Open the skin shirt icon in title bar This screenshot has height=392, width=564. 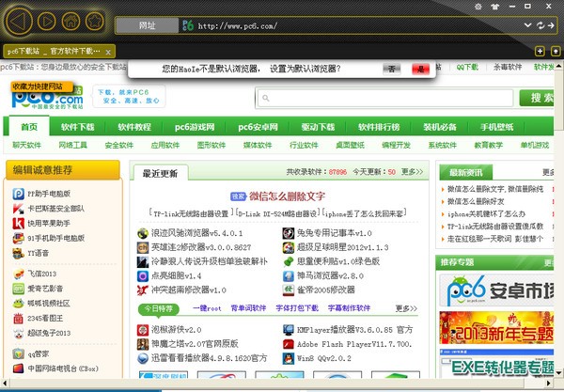coord(495,7)
